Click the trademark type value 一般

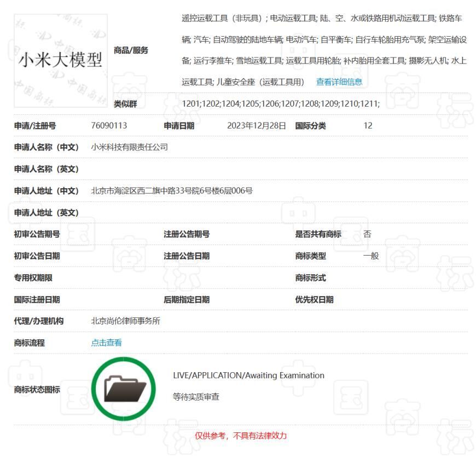click(370, 256)
